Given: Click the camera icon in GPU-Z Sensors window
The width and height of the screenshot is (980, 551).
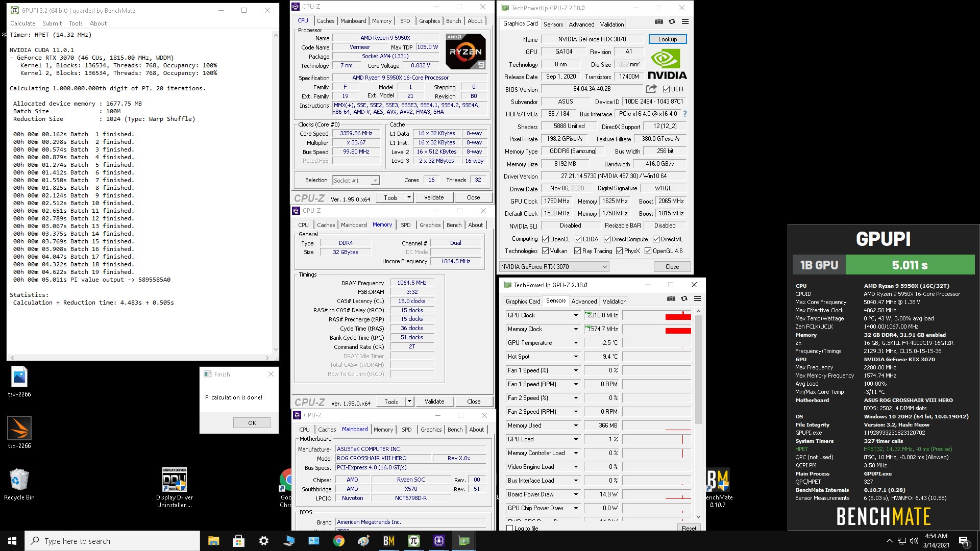Looking at the screenshot, I should point(671,298).
